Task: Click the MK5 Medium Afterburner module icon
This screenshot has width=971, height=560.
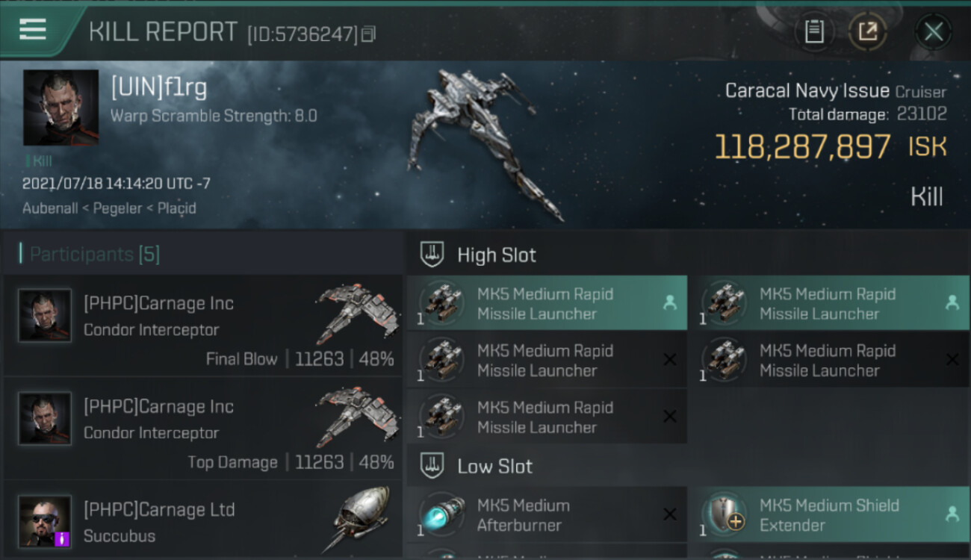Action: click(443, 514)
